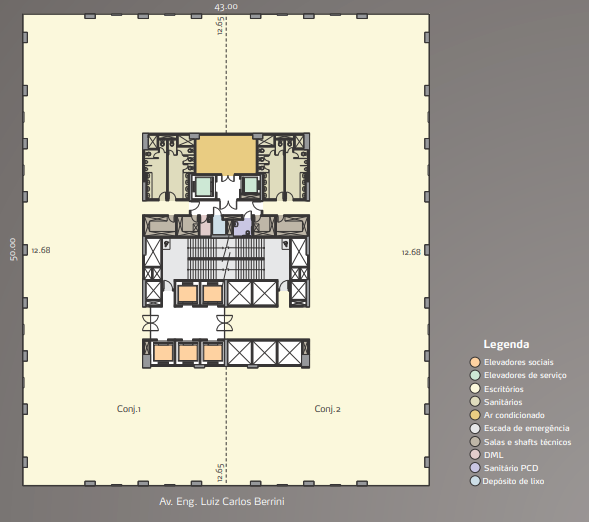
Task: Click the DML legend swatch
Action: pos(475,454)
